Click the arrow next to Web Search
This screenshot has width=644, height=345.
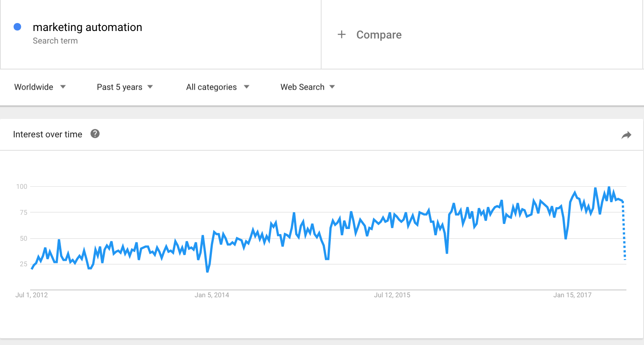click(x=332, y=87)
